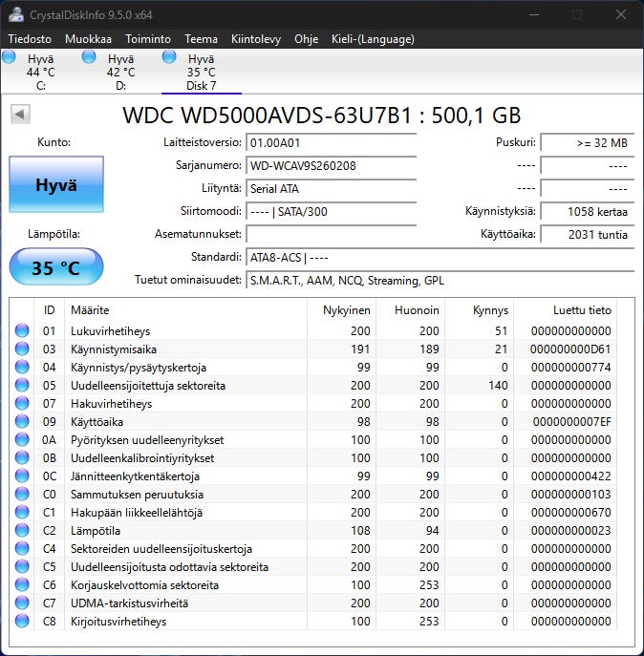Open the Kieli-(Language) menu
This screenshot has width=644, height=656.
372,39
